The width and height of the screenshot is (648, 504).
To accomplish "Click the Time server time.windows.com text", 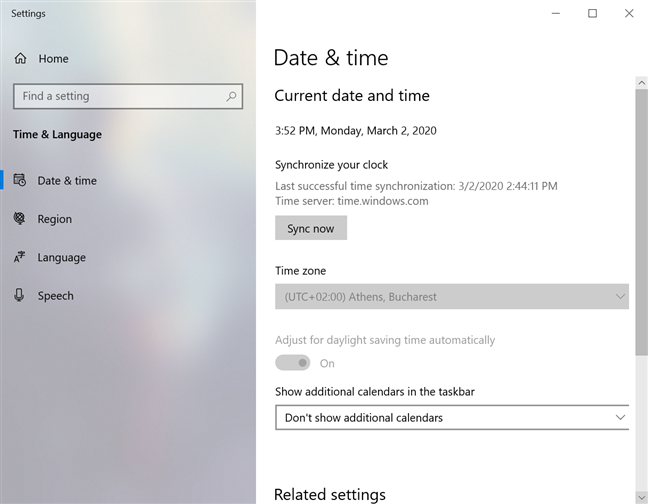I will tap(352, 201).
